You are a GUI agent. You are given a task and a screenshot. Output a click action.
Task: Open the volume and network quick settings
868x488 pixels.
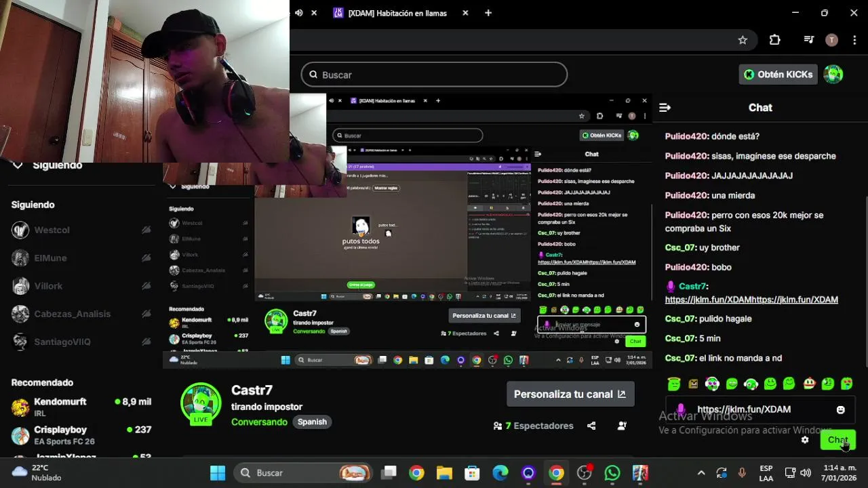pos(797,472)
